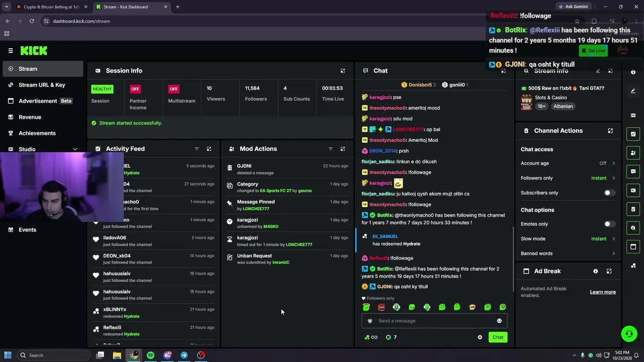644x362 pixels.
Task: Open Slow mode setting
Action: pyautogui.click(x=568, y=239)
